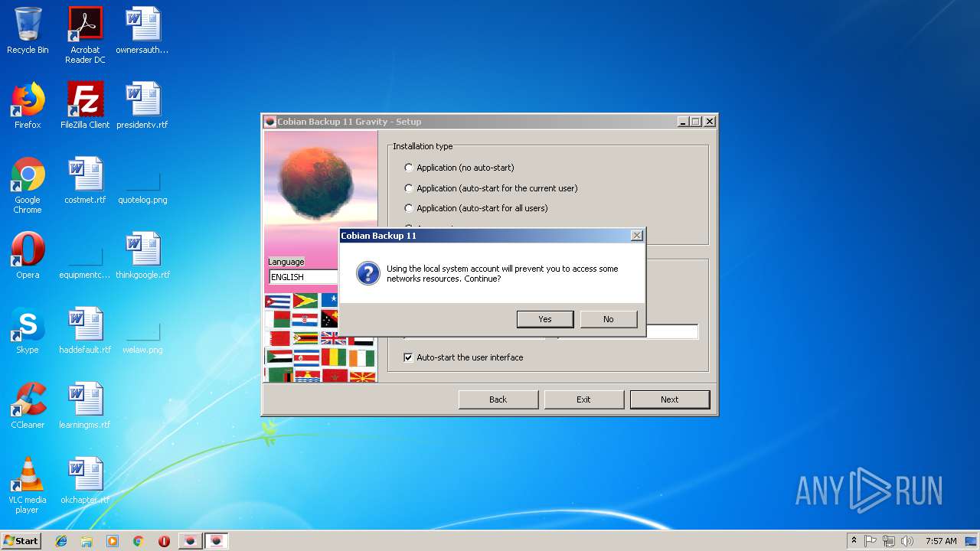Select thinkgoogle.rtf file icon
Viewport: 980px width, 551px height.
click(x=142, y=256)
